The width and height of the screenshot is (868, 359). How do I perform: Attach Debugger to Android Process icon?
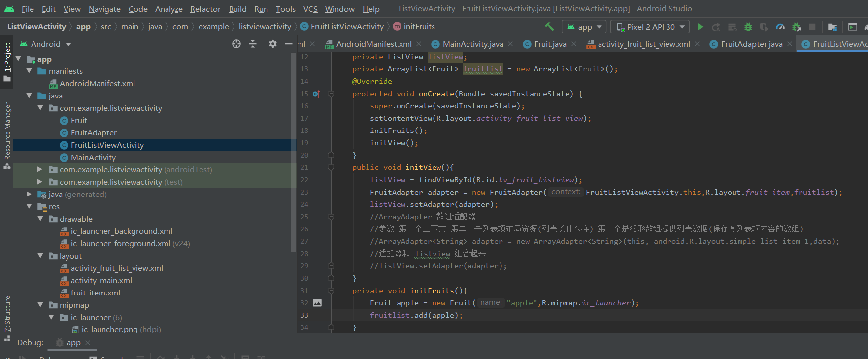[x=797, y=27]
